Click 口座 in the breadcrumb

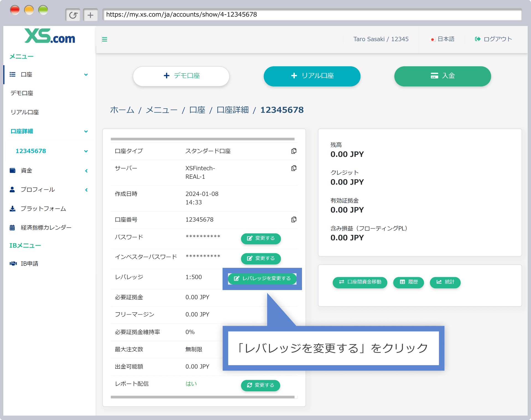197,110
